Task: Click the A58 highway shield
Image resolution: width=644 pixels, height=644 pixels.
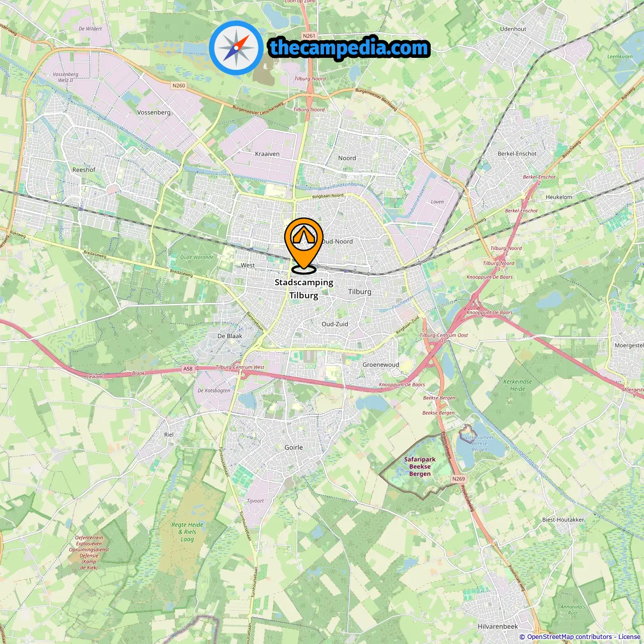Action: pyautogui.click(x=188, y=369)
